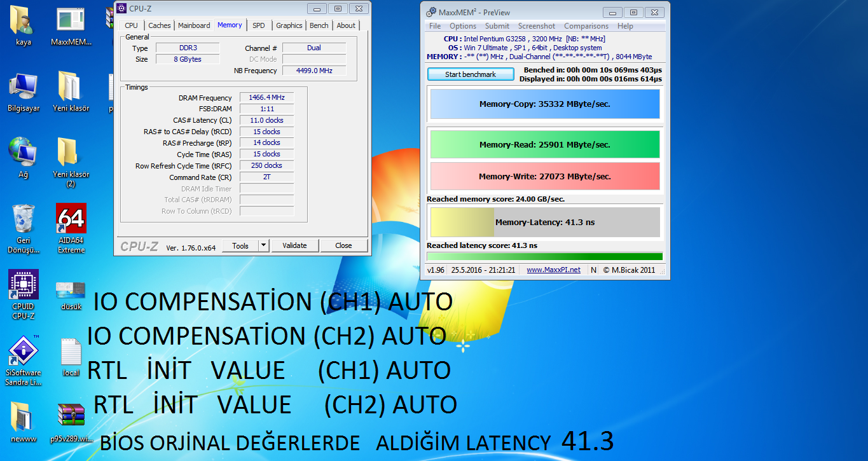Click the green progress bar in MaxxMEM
The height and width of the screenshot is (461, 868).
[545, 257]
